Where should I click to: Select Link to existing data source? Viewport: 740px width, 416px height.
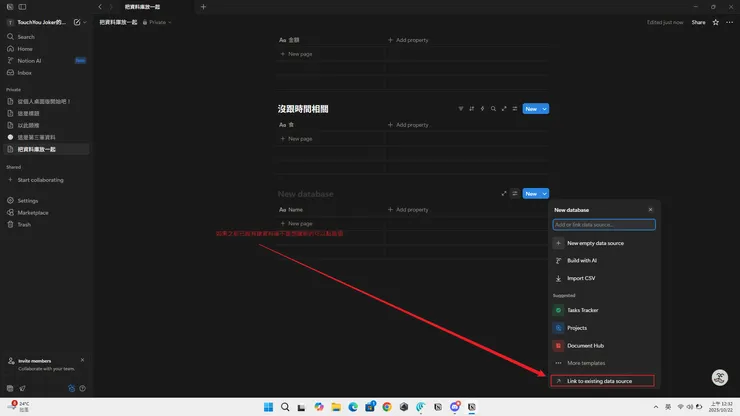tap(603, 381)
